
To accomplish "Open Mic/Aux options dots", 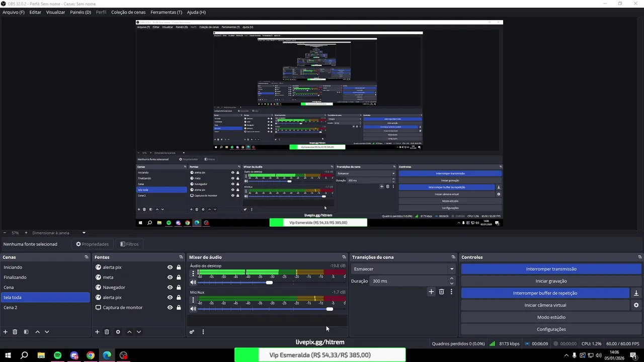I will click(x=193, y=300).
